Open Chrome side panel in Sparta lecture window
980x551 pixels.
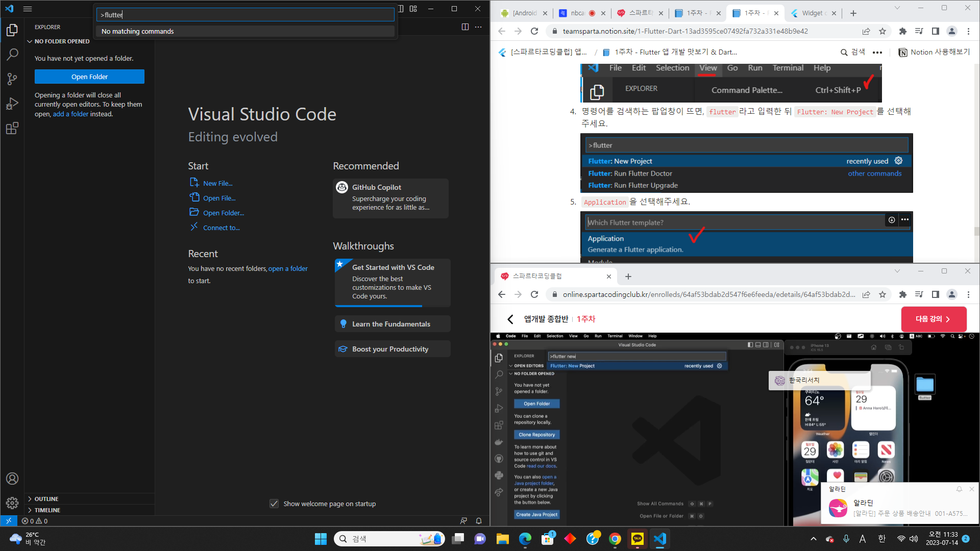936,294
